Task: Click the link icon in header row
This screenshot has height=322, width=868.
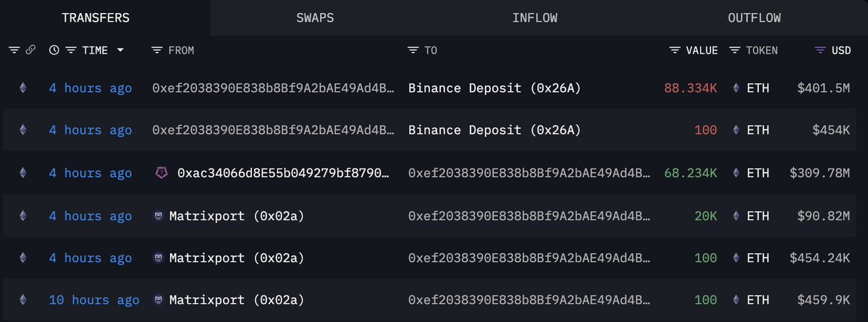Action: [30, 51]
